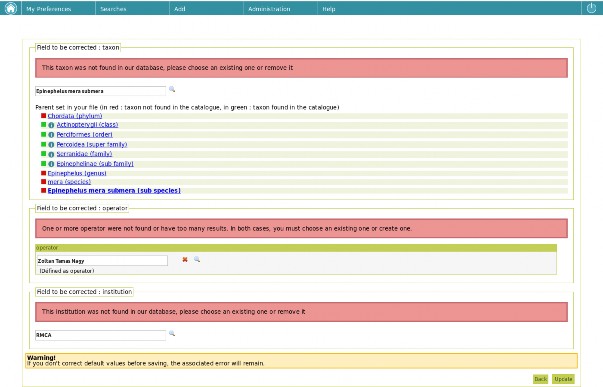
Task: Search institution with magnifier icon
Action: pyautogui.click(x=172, y=334)
